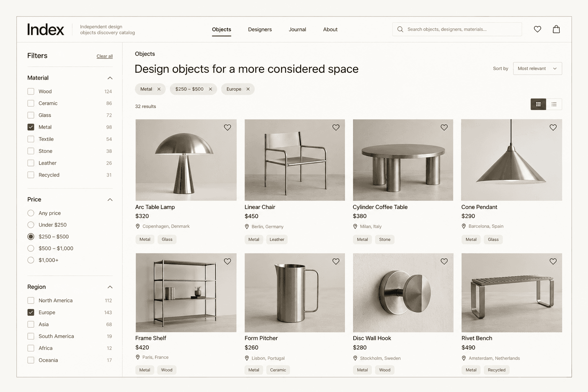
Task: Collapse the Material filter section
Action: 110,78
